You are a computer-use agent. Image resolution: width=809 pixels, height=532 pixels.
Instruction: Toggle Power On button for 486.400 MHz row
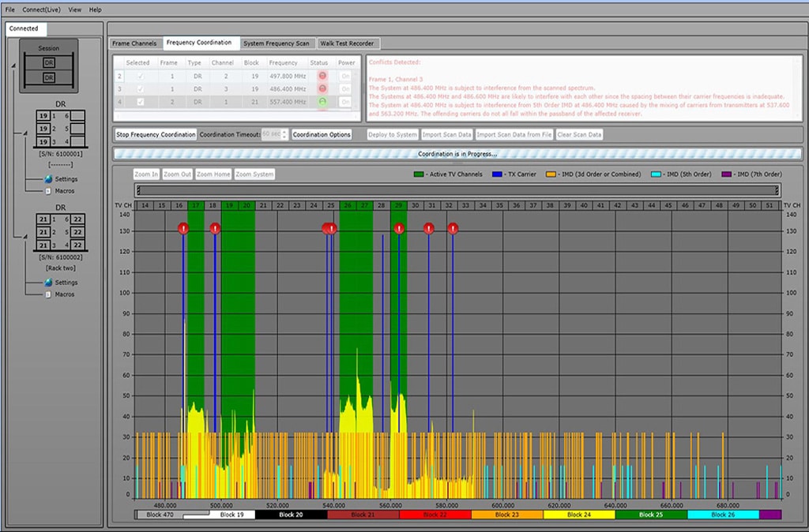pos(345,89)
